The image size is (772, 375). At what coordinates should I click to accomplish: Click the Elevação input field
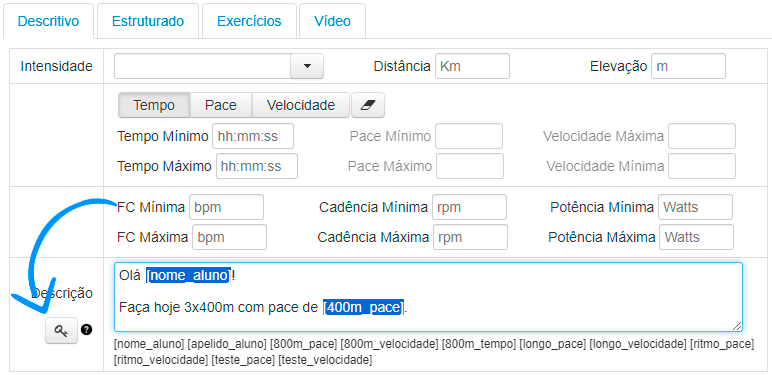coord(688,66)
